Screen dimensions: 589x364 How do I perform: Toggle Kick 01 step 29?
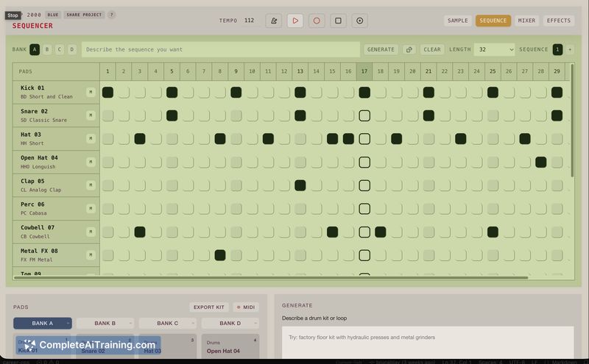(x=557, y=93)
